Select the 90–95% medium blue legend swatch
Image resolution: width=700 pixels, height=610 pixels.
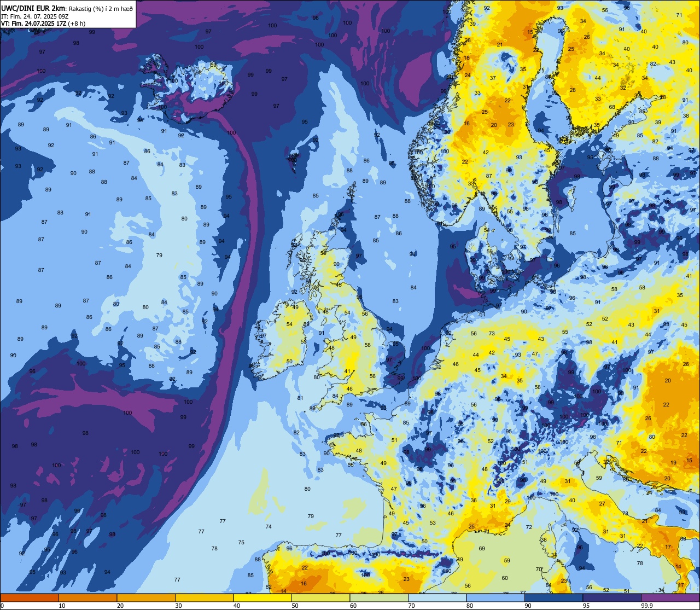tap(553, 597)
